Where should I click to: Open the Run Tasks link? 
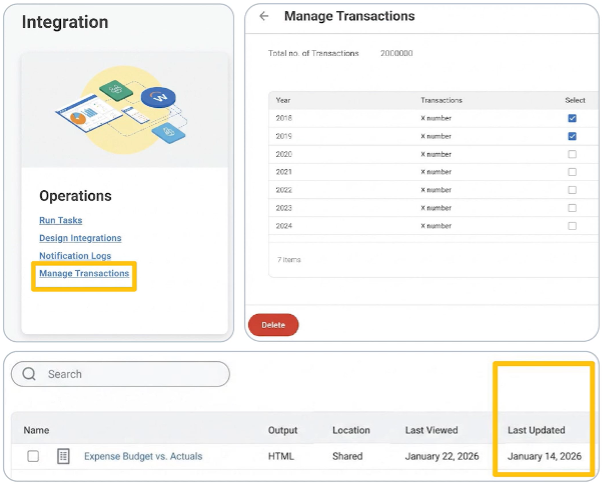point(61,220)
